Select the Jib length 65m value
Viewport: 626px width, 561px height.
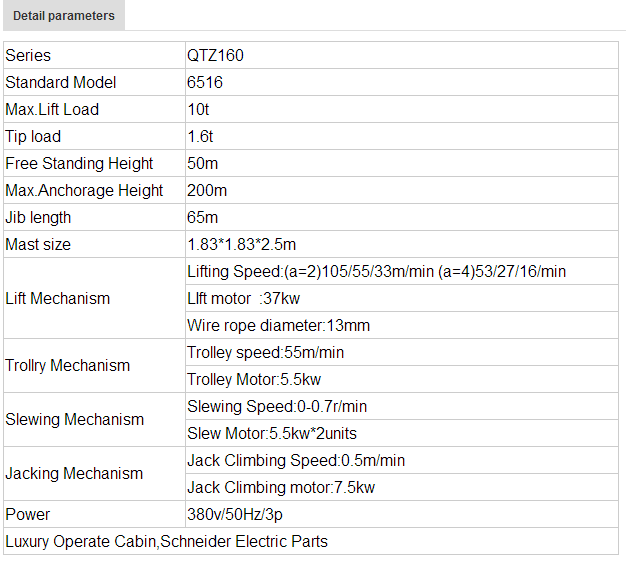pyautogui.click(x=202, y=217)
